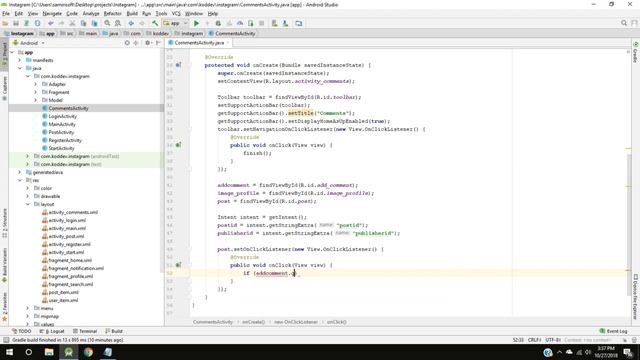Screen dimensions: 640x360
Task: Click the CRLF line separator in the status bar
Action: [534, 340]
